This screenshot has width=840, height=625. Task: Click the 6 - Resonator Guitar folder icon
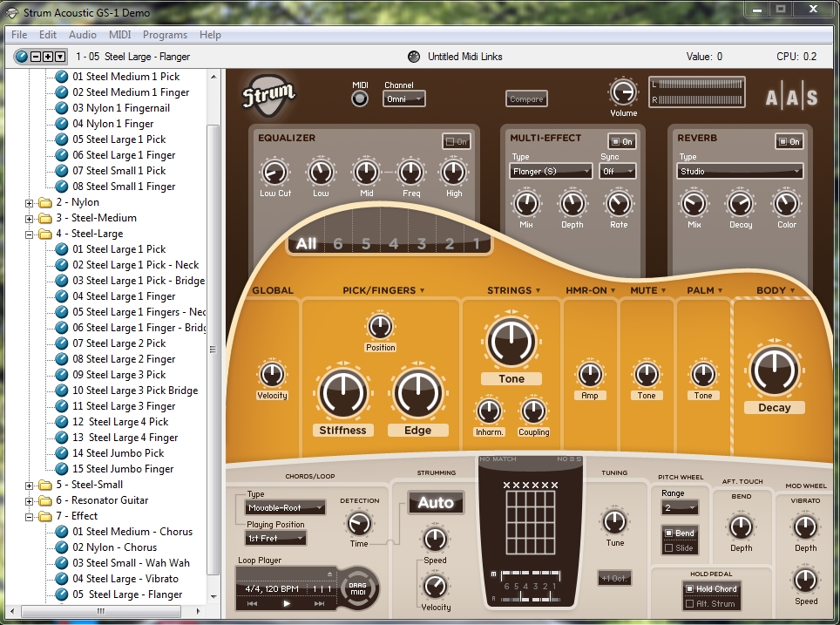(x=45, y=500)
